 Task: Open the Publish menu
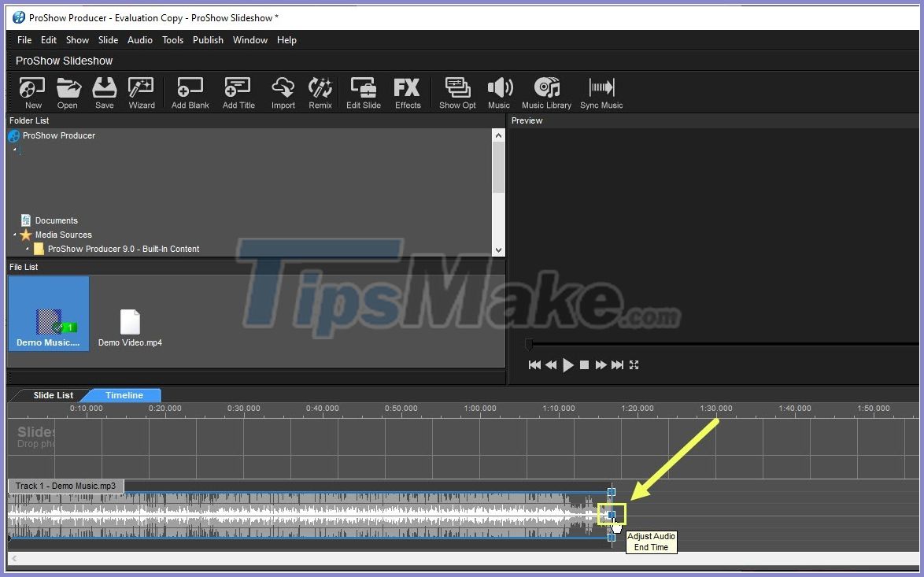pos(208,39)
